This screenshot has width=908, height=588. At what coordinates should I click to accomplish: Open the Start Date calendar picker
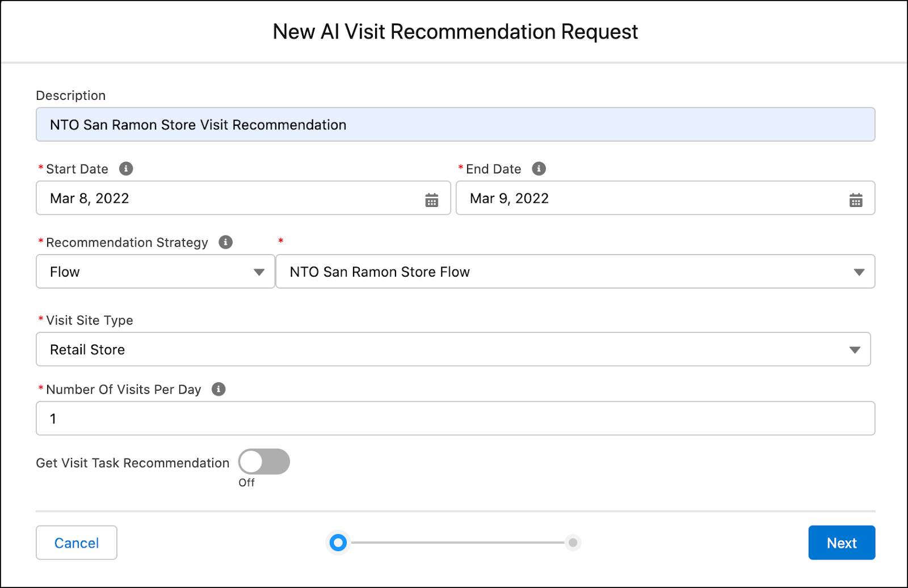(432, 198)
